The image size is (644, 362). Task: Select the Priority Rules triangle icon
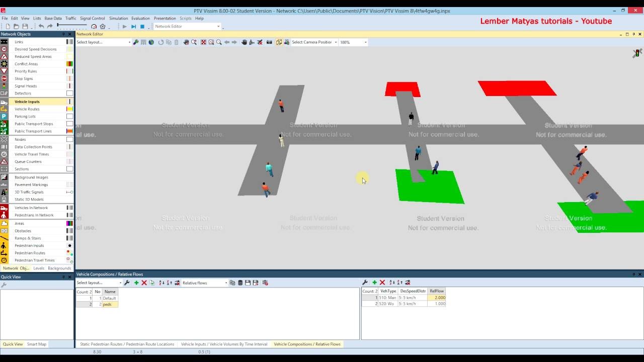[x=4, y=71]
